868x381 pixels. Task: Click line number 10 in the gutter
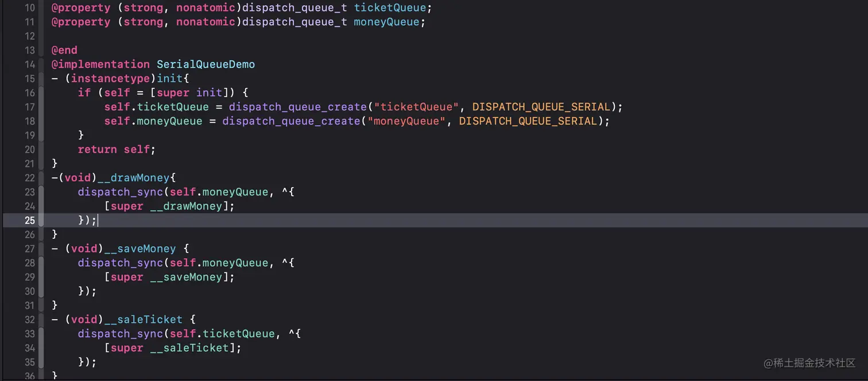tap(29, 8)
